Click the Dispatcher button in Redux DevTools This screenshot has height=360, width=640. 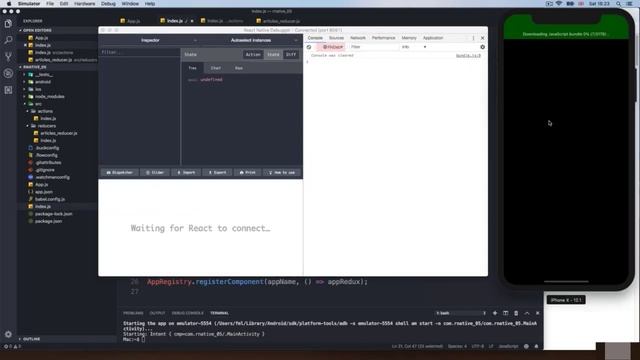point(120,173)
